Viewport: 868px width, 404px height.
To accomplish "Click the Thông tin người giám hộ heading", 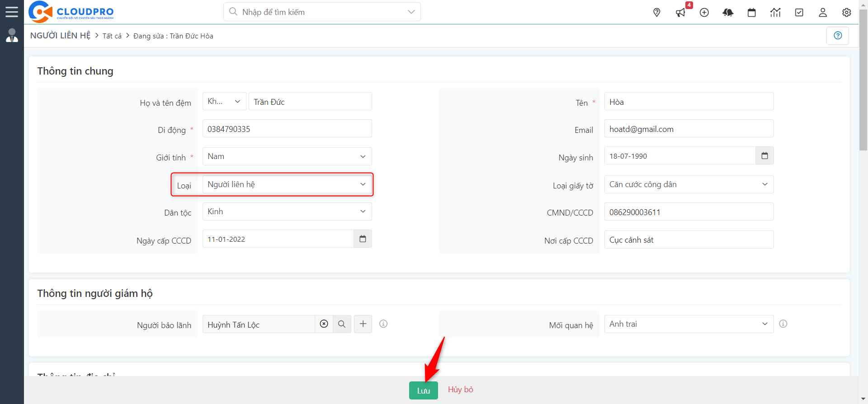I will tap(95, 293).
